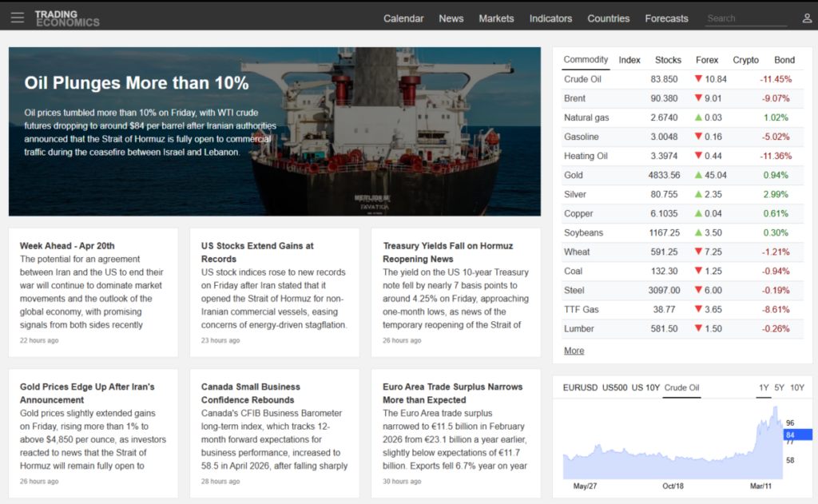
Task: Click the Trading Economics logo
Action: (67, 18)
